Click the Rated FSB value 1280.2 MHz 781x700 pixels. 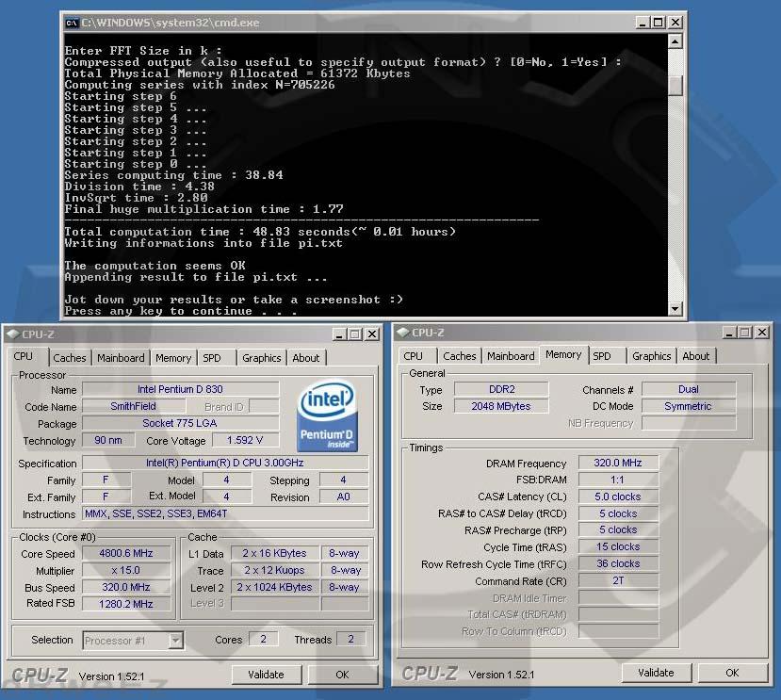[126, 604]
